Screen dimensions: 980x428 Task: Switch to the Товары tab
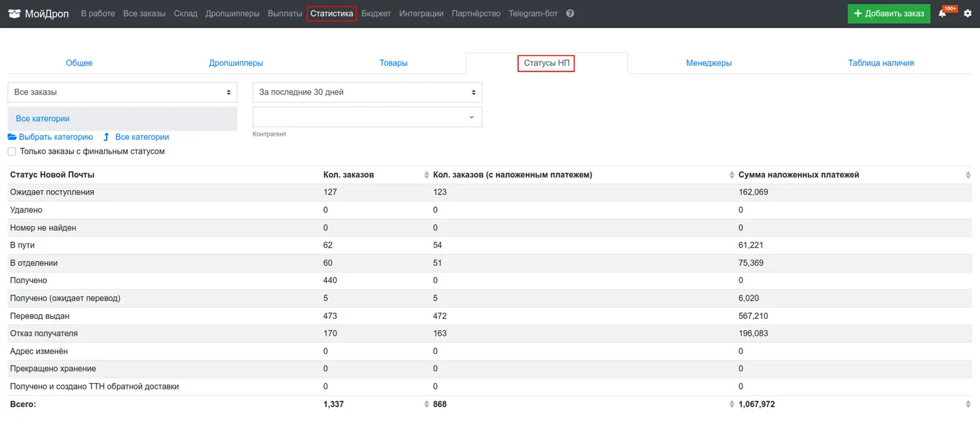(393, 63)
